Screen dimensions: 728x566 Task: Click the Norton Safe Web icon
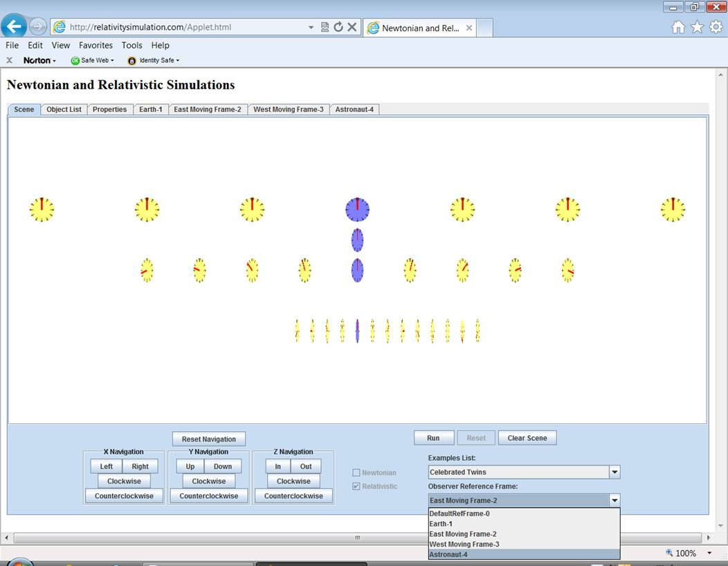pos(75,61)
